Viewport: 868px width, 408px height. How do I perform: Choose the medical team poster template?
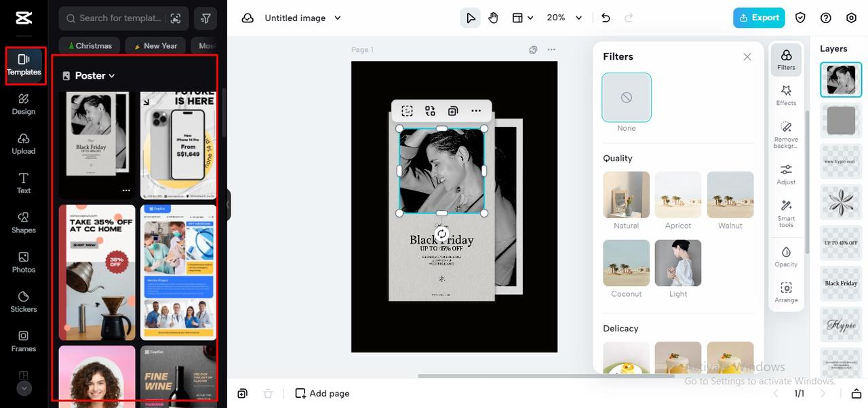(x=178, y=272)
